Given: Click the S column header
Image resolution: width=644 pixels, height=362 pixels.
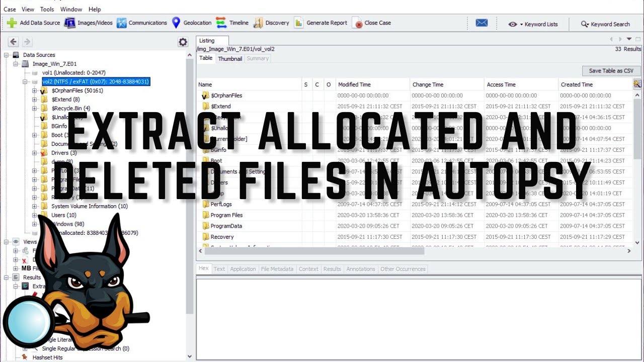Looking at the screenshot, I should pos(305,84).
